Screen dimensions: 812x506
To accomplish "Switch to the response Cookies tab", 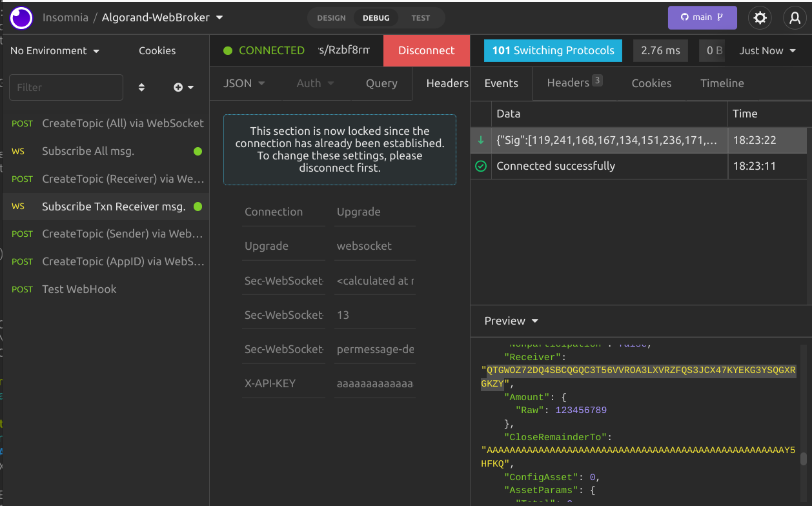I will pos(651,83).
